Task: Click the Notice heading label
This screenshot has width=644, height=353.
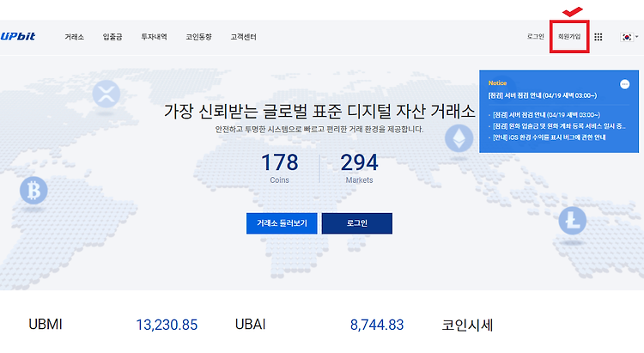Action: [497, 83]
